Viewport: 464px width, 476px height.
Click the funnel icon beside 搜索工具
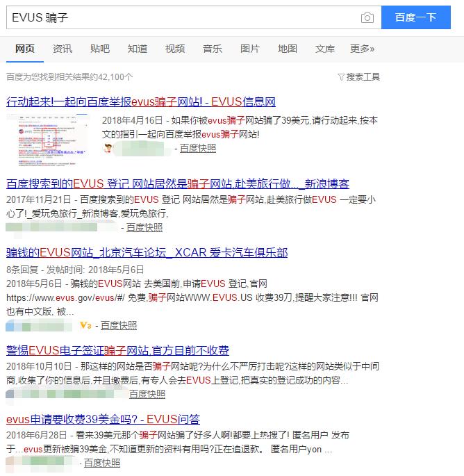tap(341, 77)
